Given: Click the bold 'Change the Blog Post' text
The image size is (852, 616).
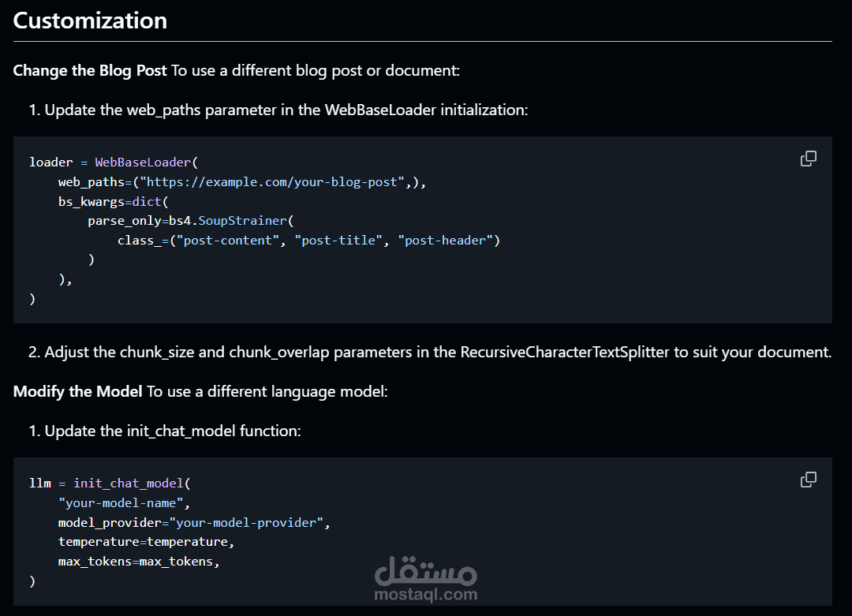Looking at the screenshot, I should 90,70.
